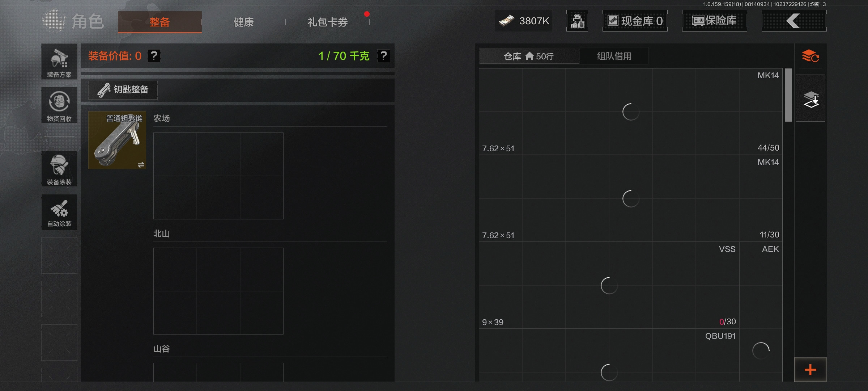The height and width of the screenshot is (391, 868).
Task: Click the help icon next to weight 1/70 千克
Action: [383, 56]
